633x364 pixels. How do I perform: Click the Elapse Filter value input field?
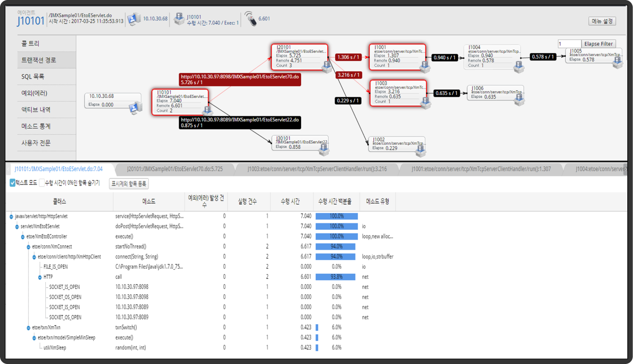click(x=569, y=44)
